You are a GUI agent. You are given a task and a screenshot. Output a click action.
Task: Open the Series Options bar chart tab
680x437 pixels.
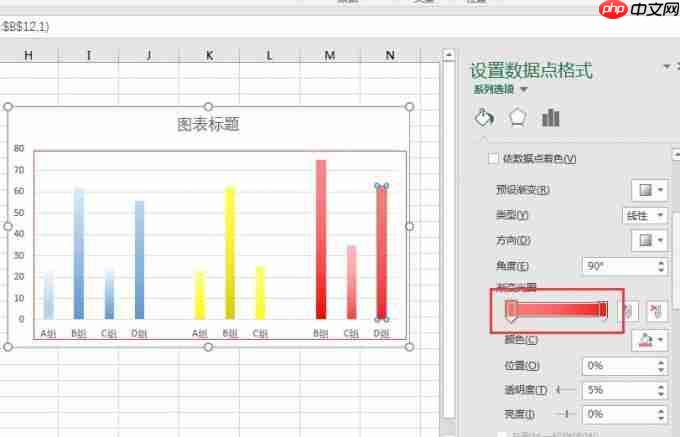[551, 117]
